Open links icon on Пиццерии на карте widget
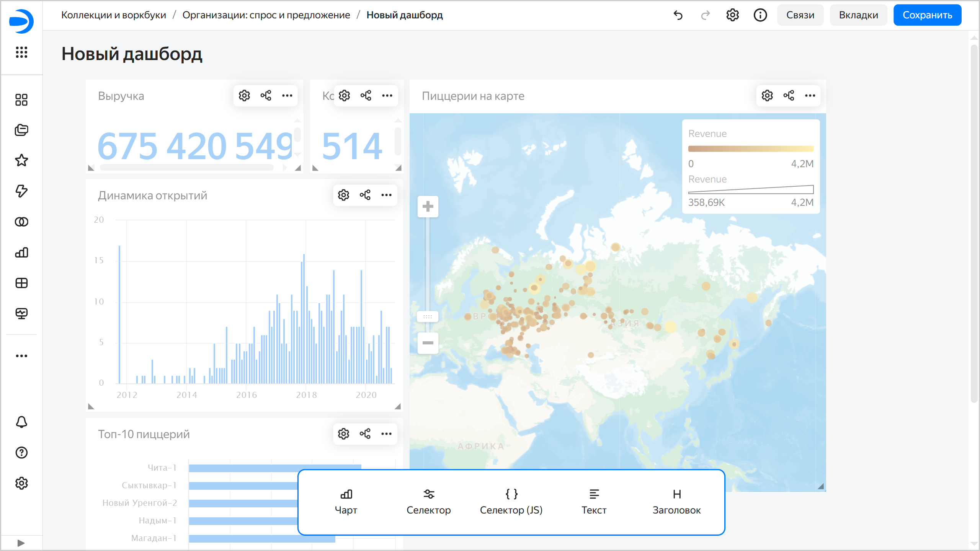The width and height of the screenshot is (980, 551). pyautogui.click(x=789, y=96)
